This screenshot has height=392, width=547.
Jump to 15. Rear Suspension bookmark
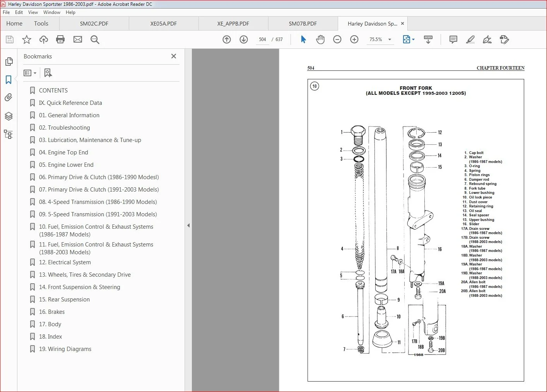click(64, 300)
